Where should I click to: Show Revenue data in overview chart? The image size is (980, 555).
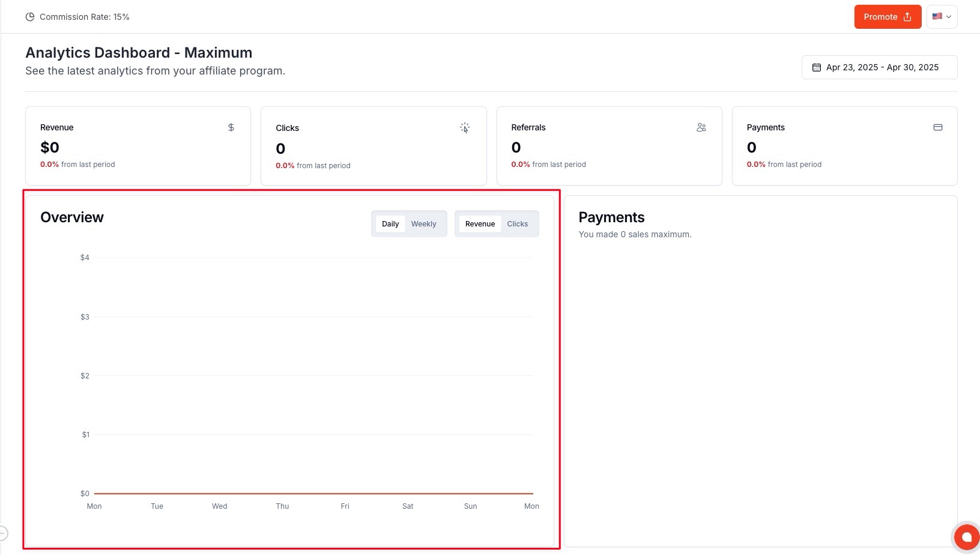480,224
